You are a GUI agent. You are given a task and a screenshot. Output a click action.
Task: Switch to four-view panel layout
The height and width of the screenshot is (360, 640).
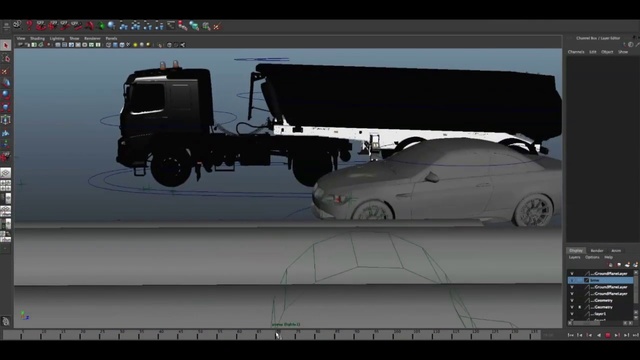click(6, 186)
